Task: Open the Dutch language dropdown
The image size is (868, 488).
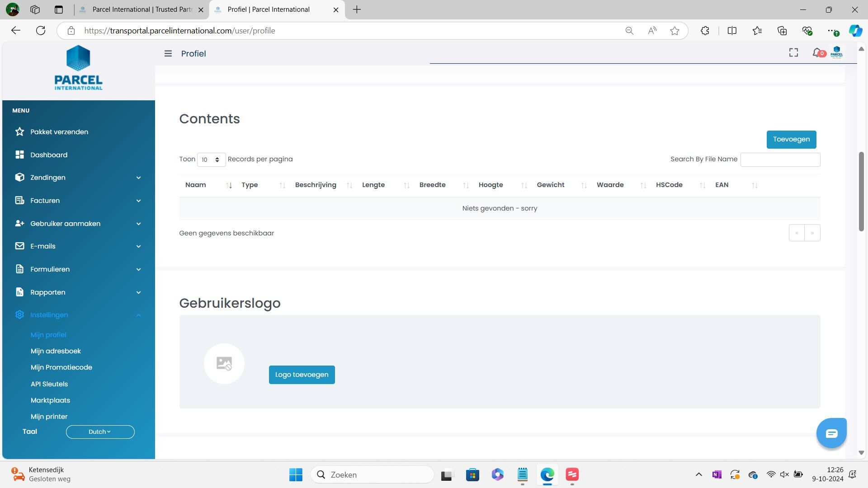Action: point(100,432)
